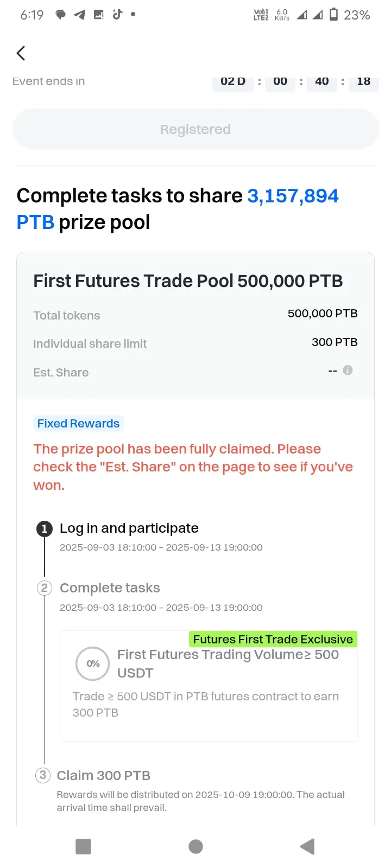The height and width of the screenshot is (868, 391).
Task: Tap the event countdown days box
Action: pyautogui.click(x=233, y=82)
